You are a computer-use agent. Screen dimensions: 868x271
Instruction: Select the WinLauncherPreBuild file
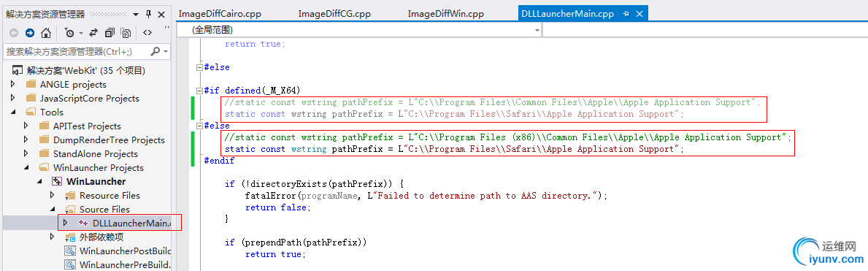coord(125,265)
